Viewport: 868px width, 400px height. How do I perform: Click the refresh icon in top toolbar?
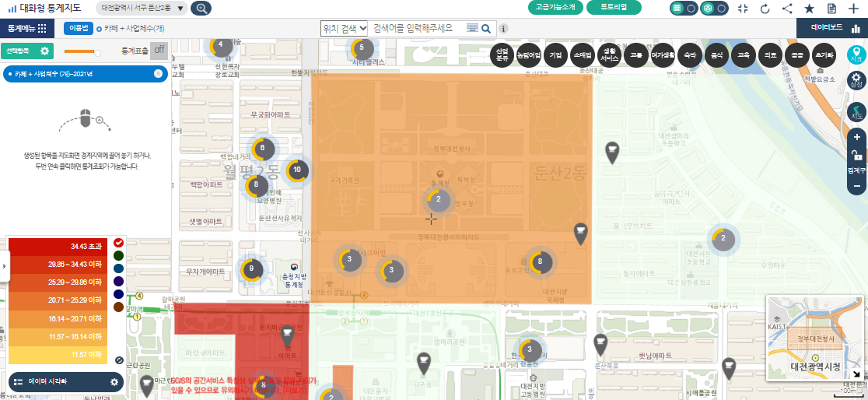point(765,9)
